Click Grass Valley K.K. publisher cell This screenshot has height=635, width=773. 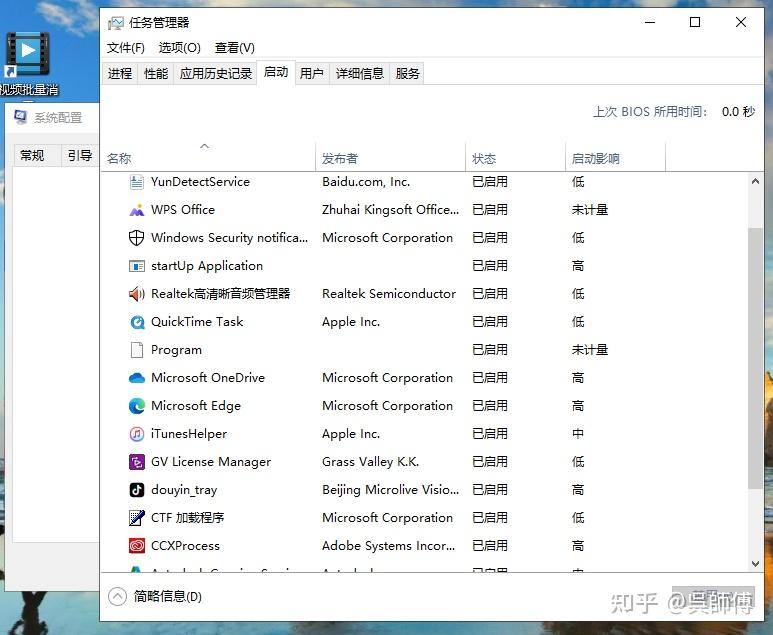[x=370, y=462]
